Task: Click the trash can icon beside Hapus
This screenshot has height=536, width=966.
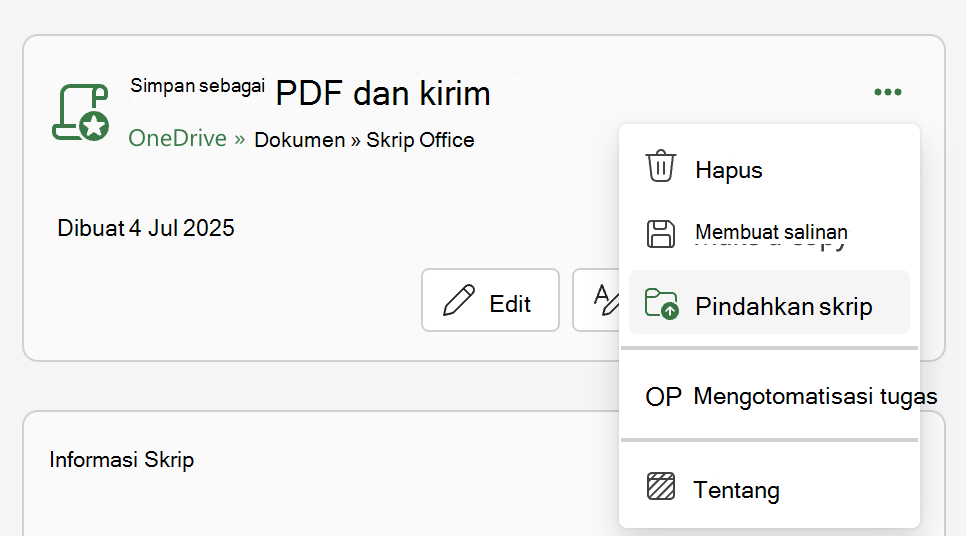Action: click(x=661, y=166)
